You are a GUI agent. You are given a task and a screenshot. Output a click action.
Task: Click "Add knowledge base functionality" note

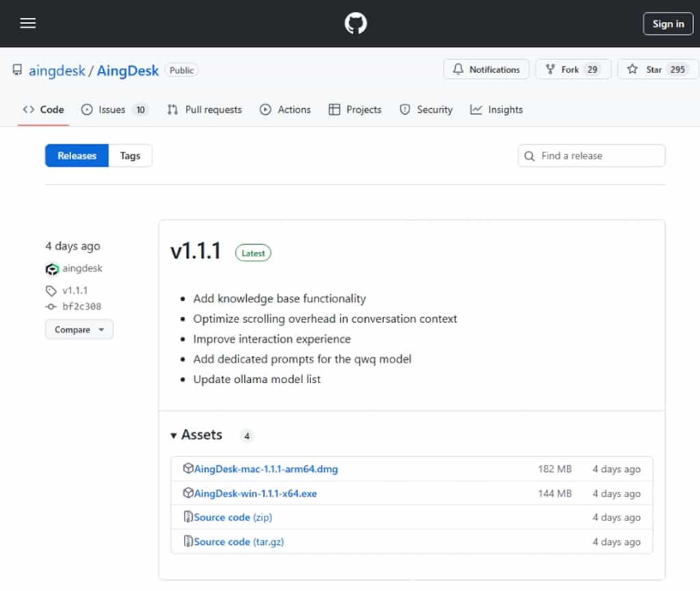[280, 298]
